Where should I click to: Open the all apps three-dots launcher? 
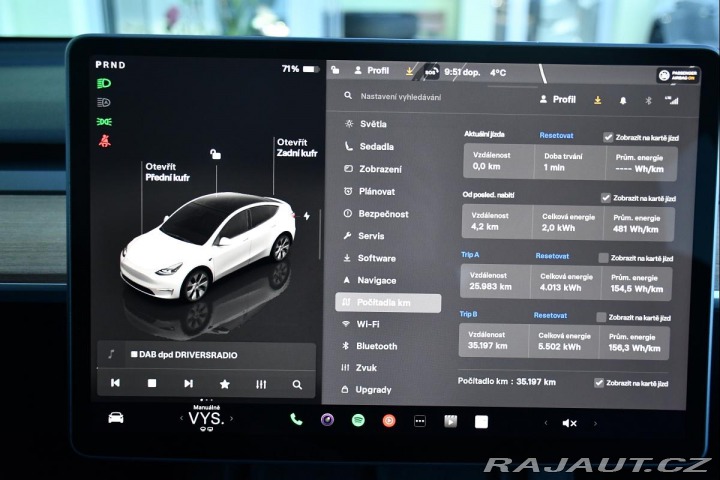420,421
